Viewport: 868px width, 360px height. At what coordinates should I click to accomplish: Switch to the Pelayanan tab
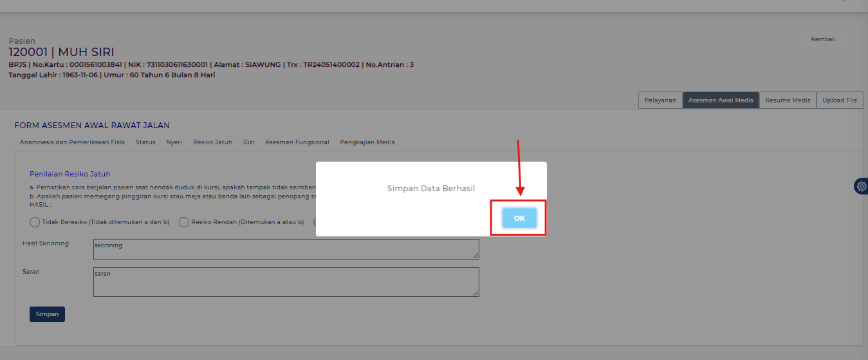(660, 100)
